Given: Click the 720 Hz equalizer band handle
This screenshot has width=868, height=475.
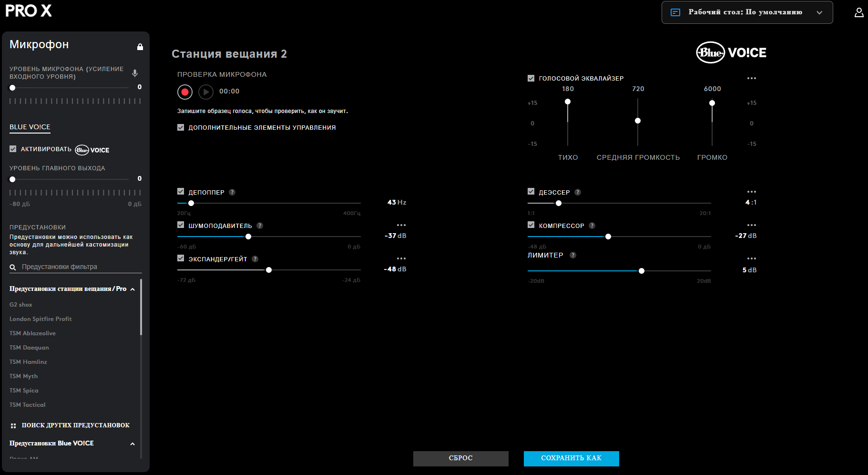Looking at the screenshot, I should click(638, 121).
